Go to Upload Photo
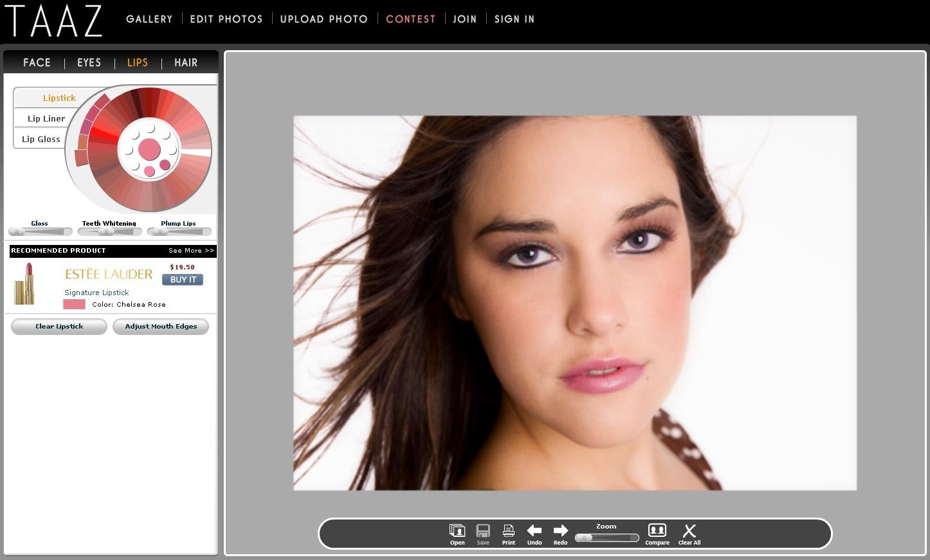The image size is (930, 560). coord(324,19)
